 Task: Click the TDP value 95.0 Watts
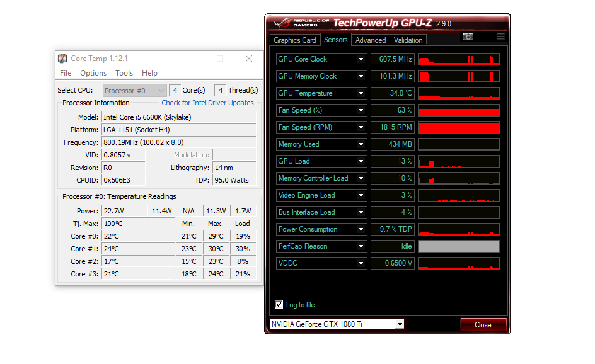pyautogui.click(x=234, y=180)
